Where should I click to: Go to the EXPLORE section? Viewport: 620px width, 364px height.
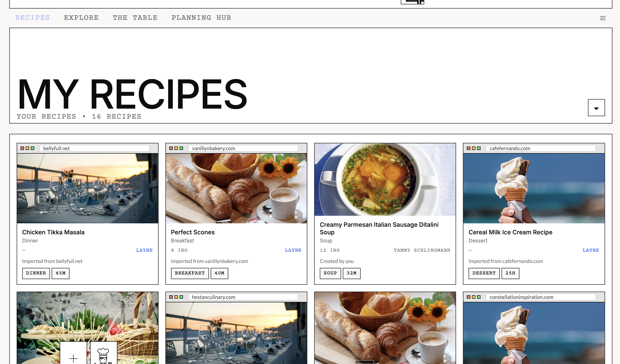[x=81, y=17]
